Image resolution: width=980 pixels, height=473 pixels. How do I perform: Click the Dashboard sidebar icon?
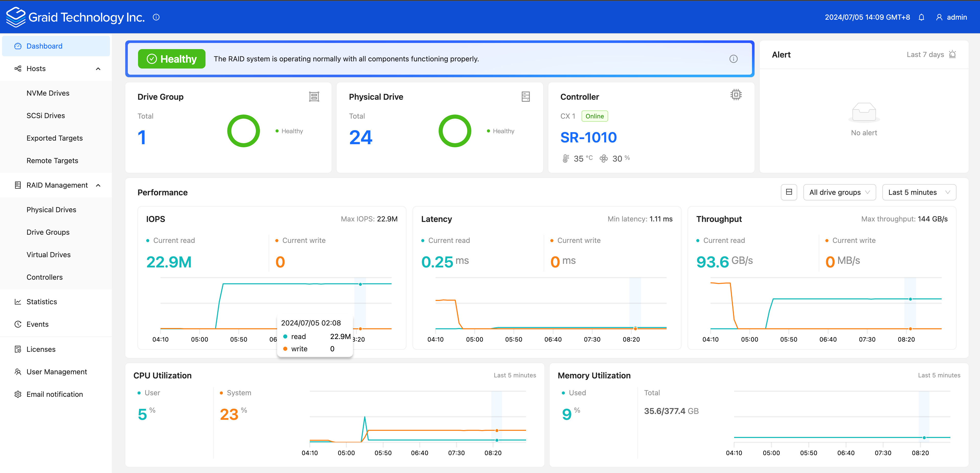point(18,46)
